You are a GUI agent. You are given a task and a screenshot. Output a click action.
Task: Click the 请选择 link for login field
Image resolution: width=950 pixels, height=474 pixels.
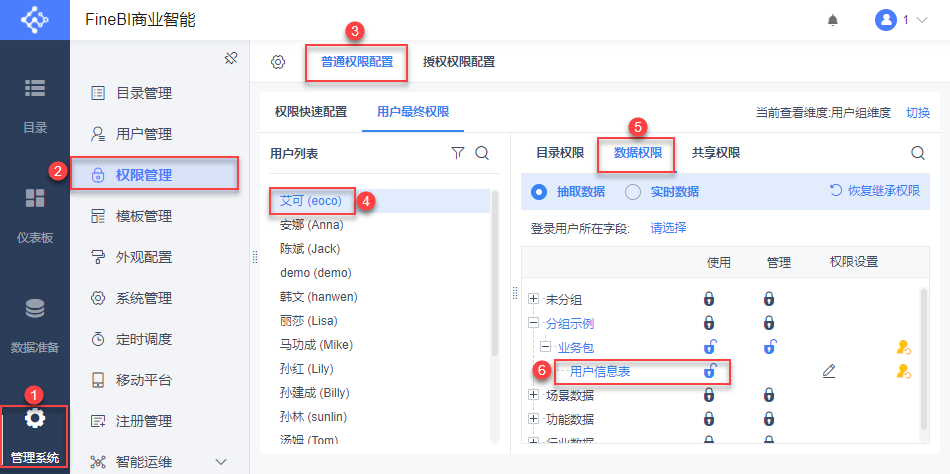point(668,228)
